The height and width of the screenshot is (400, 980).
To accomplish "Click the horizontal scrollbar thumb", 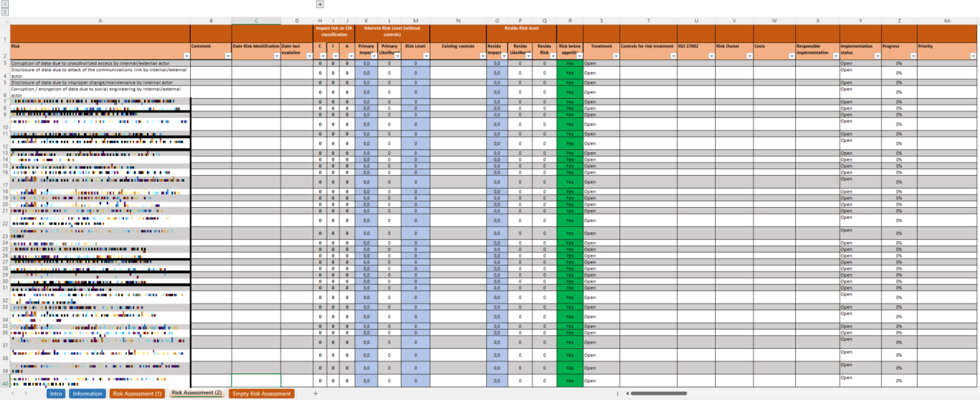I will click(659, 393).
